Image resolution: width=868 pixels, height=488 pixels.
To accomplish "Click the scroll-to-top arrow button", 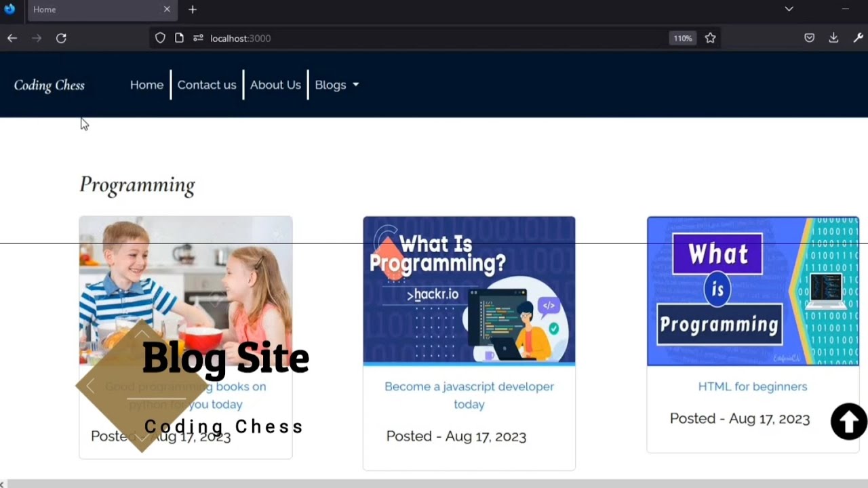I will point(849,422).
